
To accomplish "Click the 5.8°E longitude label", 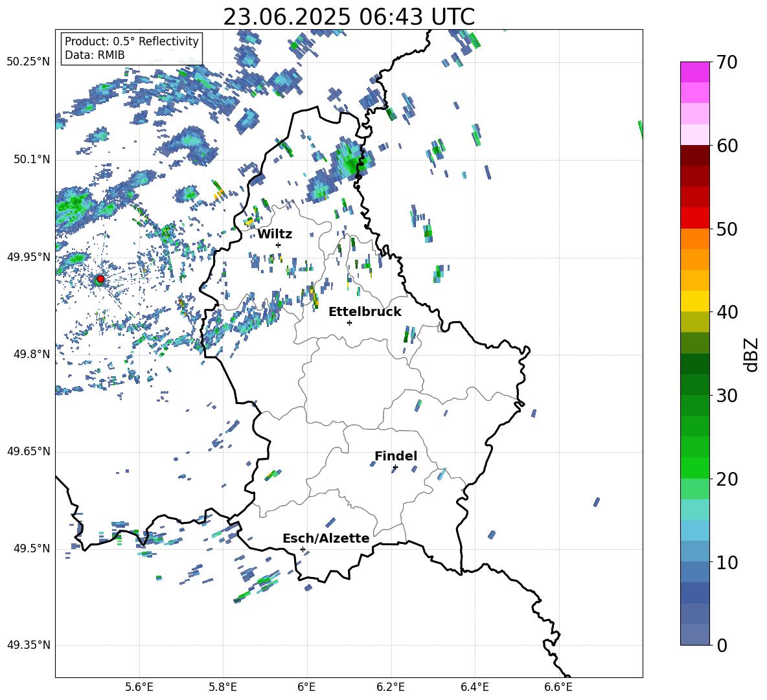I will 223,687.
